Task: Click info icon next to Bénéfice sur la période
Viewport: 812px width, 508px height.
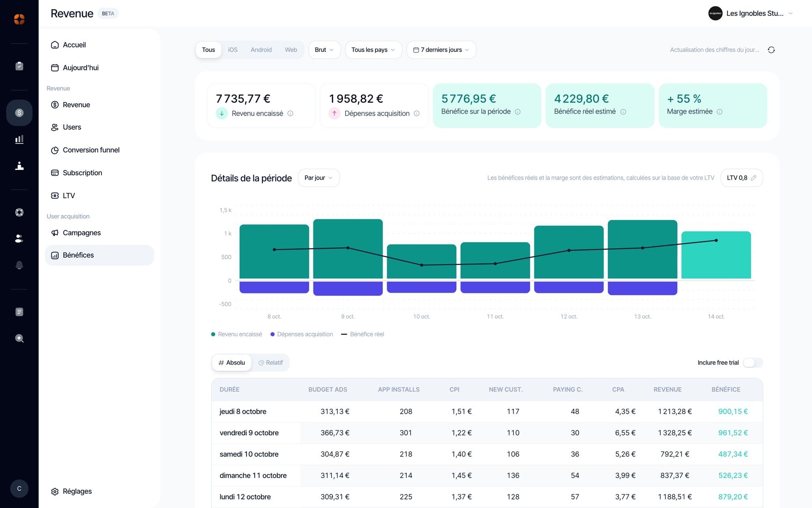Action: click(518, 112)
